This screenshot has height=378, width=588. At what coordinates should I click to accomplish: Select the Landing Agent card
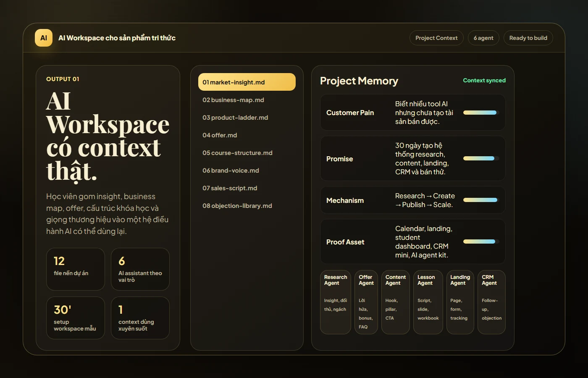click(x=460, y=302)
